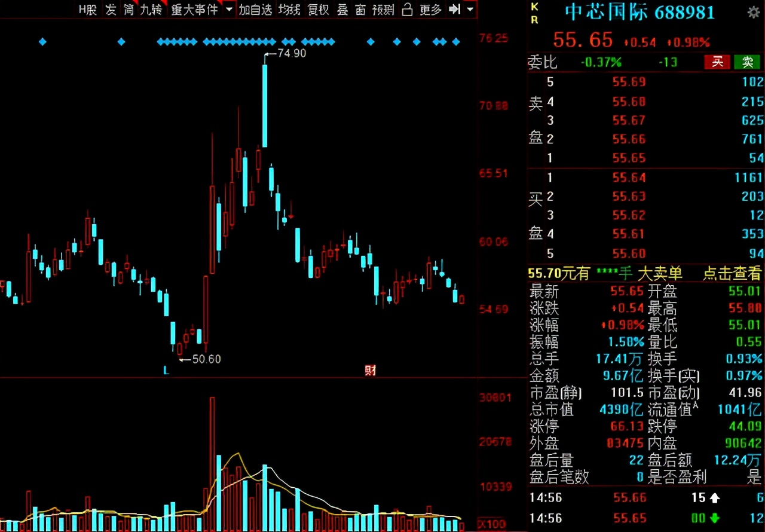
Task: Click the 最高 value 55.80
Action: click(745, 308)
